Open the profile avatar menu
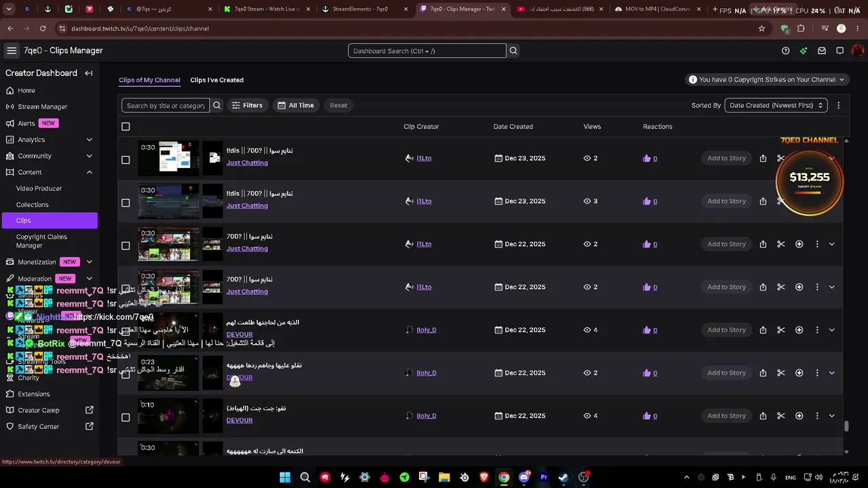This screenshot has width=868, height=488. pos(858,51)
